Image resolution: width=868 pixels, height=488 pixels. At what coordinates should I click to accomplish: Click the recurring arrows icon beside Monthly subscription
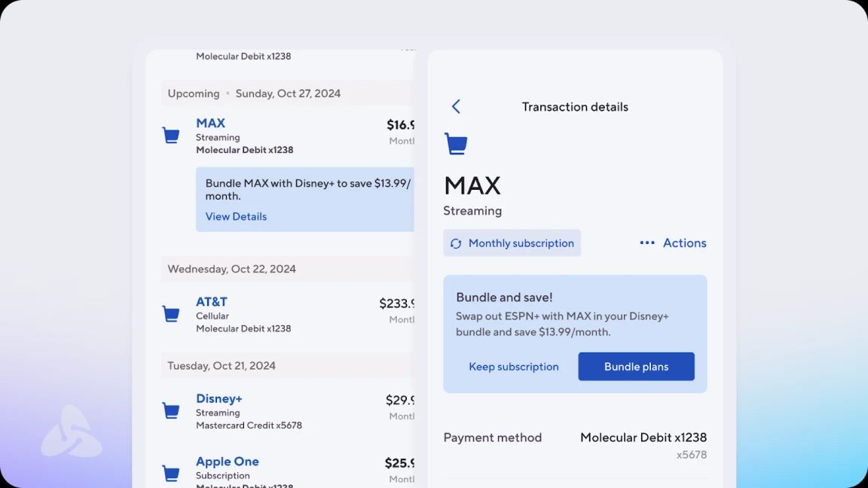coord(456,243)
